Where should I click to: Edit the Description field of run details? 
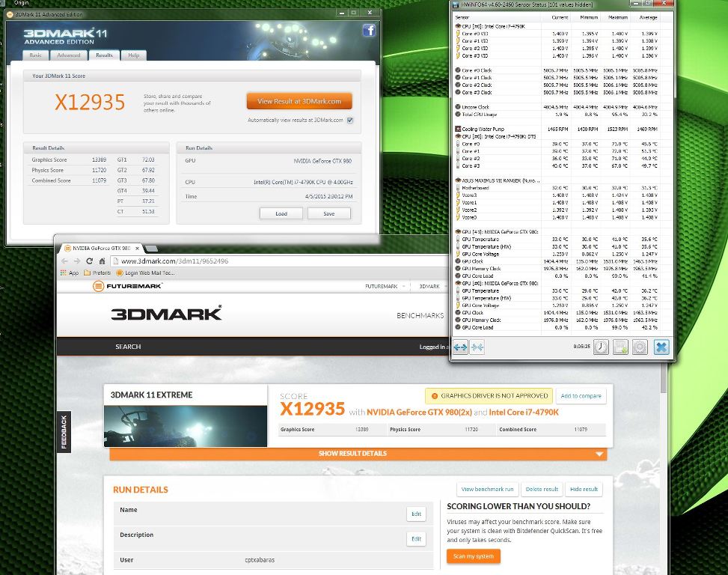[416, 539]
